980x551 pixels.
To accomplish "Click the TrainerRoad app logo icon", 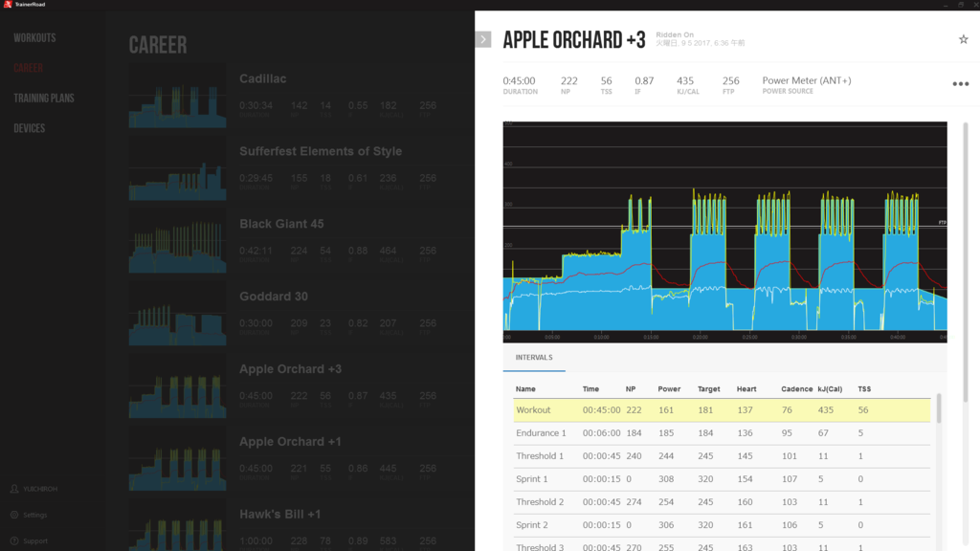I will (x=8, y=5).
